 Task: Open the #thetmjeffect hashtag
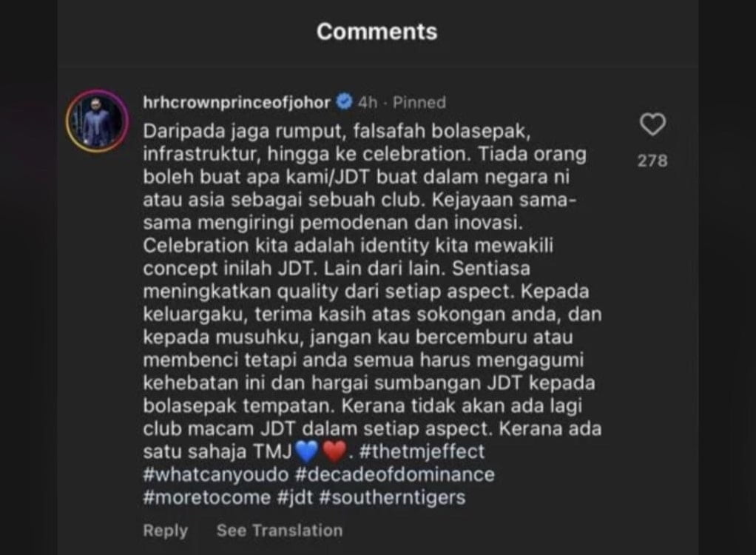(x=422, y=452)
